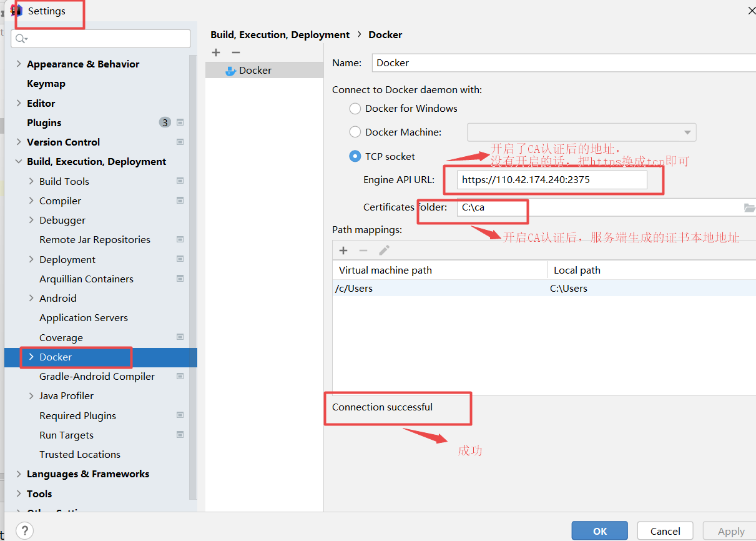
Task: Expand Appearance & Behavior section
Action: pyautogui.click(x=19, y=64)
